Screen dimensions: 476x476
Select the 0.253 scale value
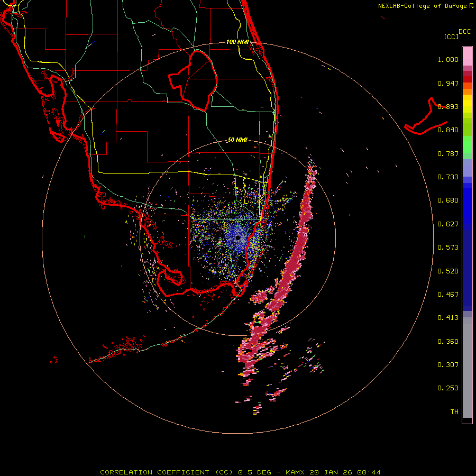tap(448, 388)
